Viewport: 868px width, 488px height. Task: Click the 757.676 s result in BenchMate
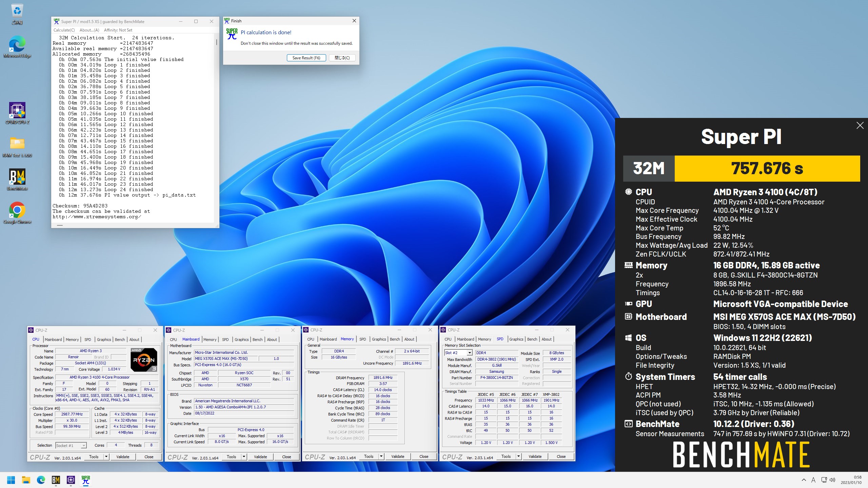pos(767,168)
